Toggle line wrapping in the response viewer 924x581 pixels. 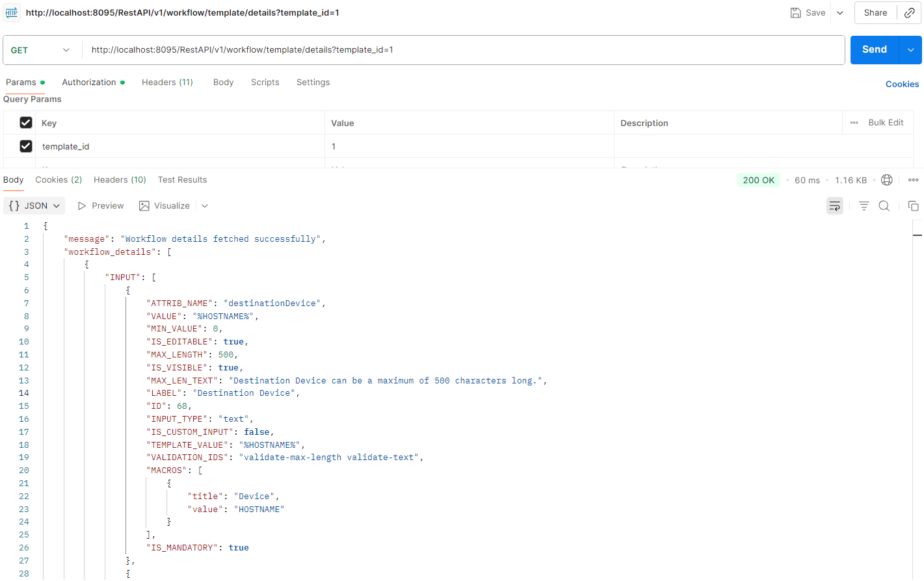(x=835, y=205)
